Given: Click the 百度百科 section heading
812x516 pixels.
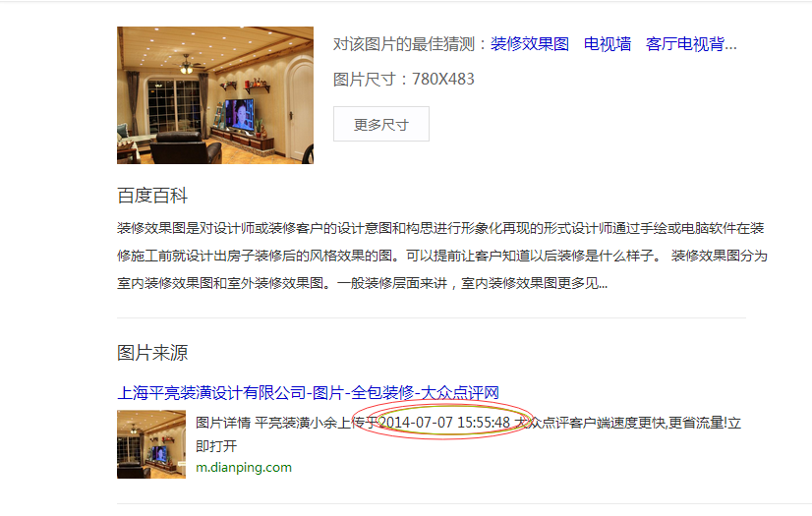Looking at the screenshot, I should 152,196.
